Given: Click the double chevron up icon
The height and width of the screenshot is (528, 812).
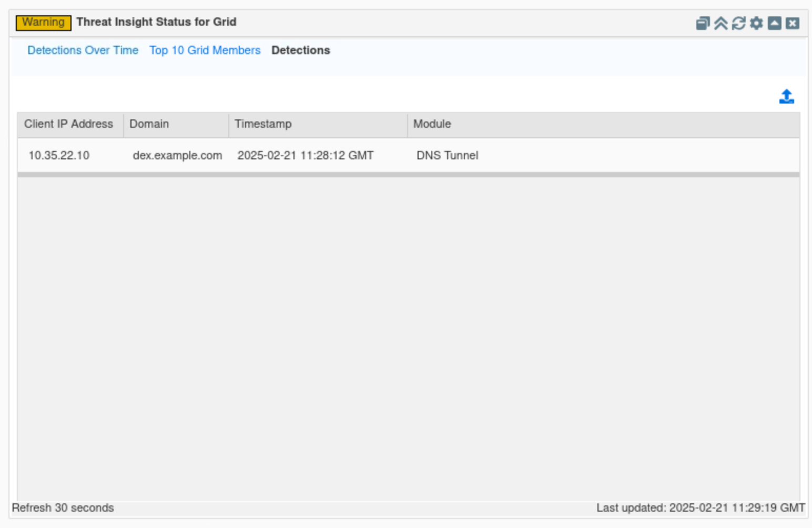Looking at the screenshot, I should [720, 23].
